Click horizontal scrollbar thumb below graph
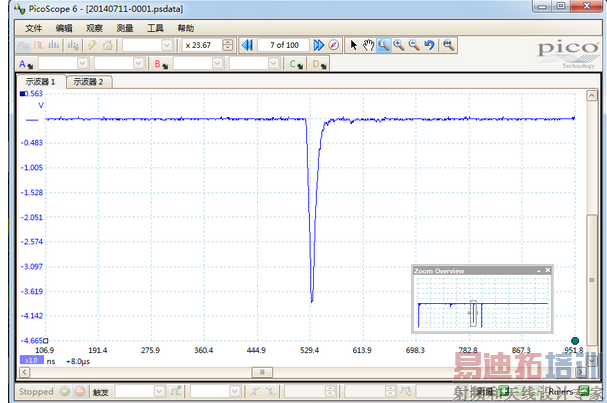 tap(262, 372)
